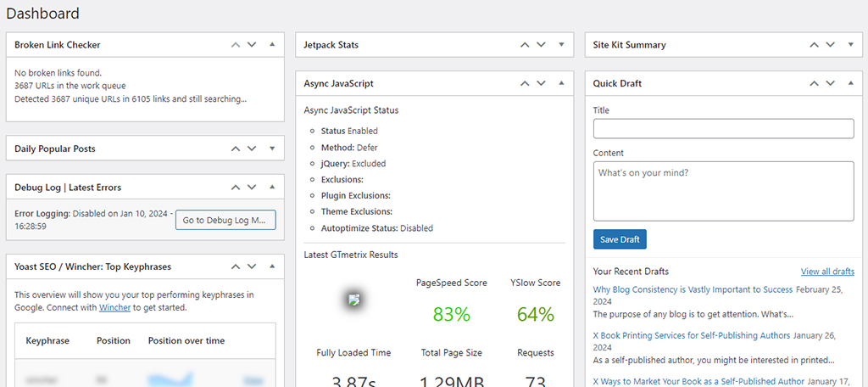Move Async JavaScript widget down
Viewport: 868px width, 387px height.
pos(542,84)
